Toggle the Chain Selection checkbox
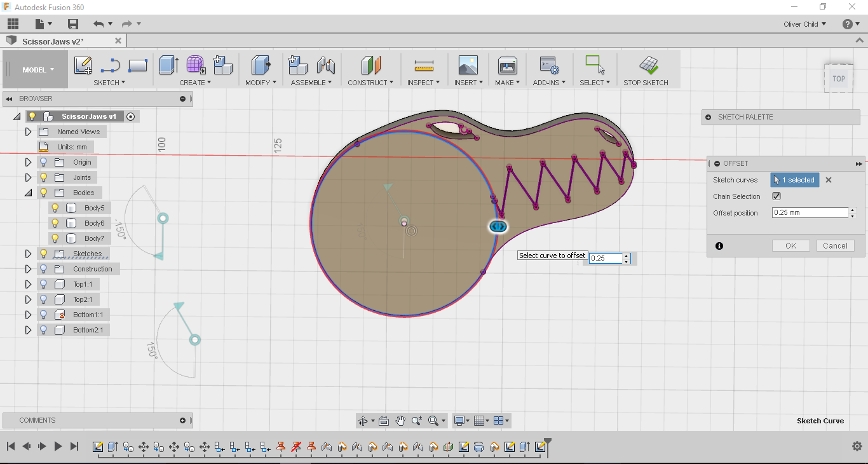Screen dimensions: 868x464 pos(776,196)
